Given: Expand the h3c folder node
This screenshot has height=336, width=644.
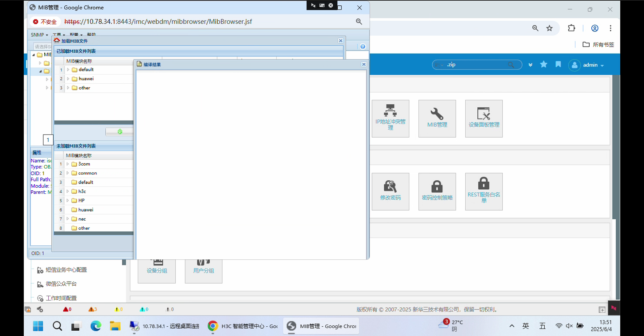Looking at the screenshot, I should [x=68, y=191].
